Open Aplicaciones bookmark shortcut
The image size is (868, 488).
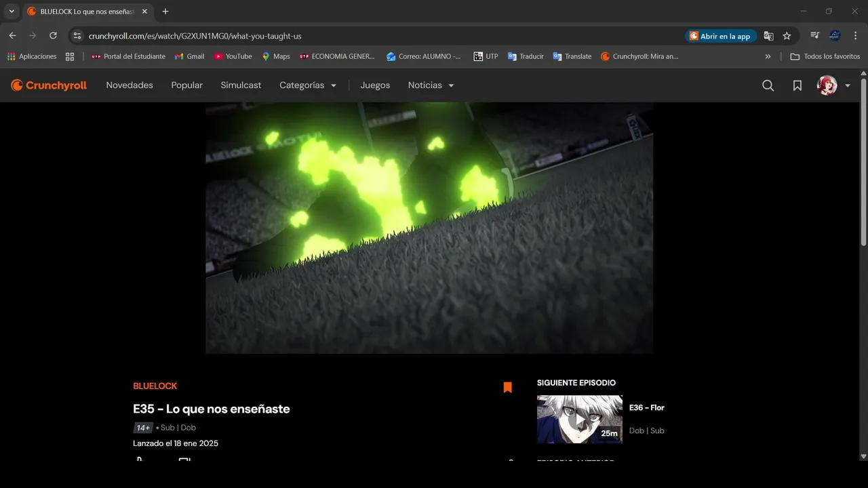pyautogui.click(x=32, y=56)
